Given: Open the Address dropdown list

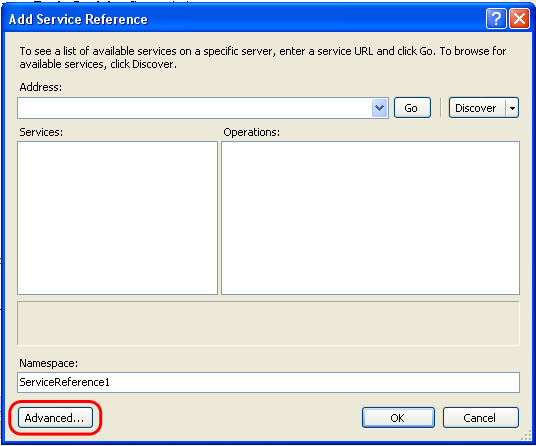Looking at the screenshot, I should [x=379, y=108].
